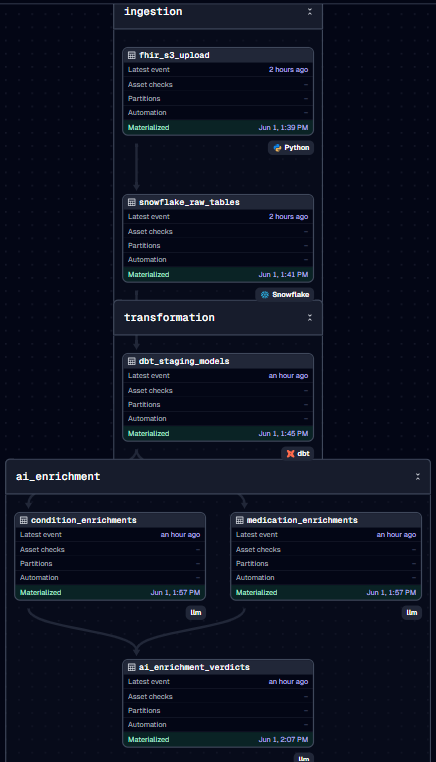Click the llm tag under condition_enrichments
The height and width of the screenshot is (762, 436).
196,612
